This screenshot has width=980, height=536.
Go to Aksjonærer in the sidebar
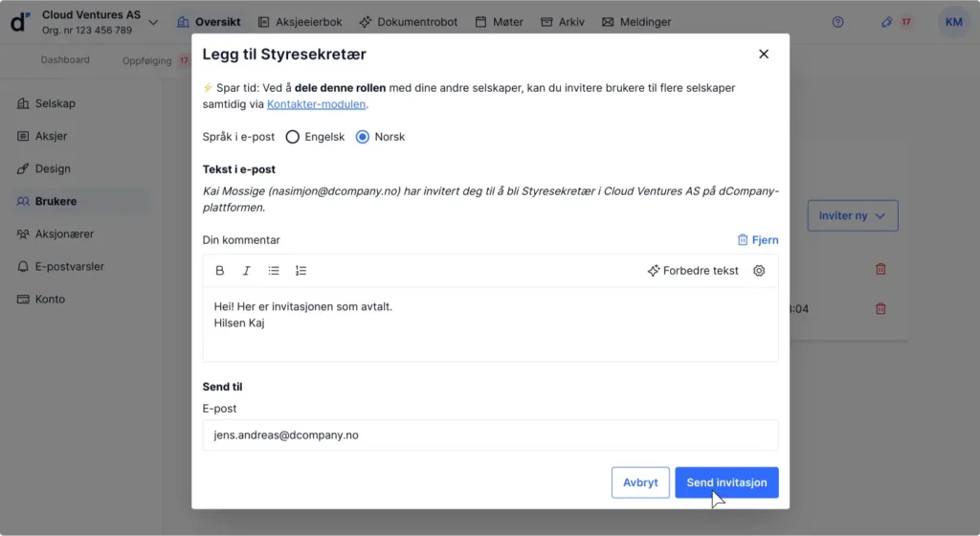64,234
